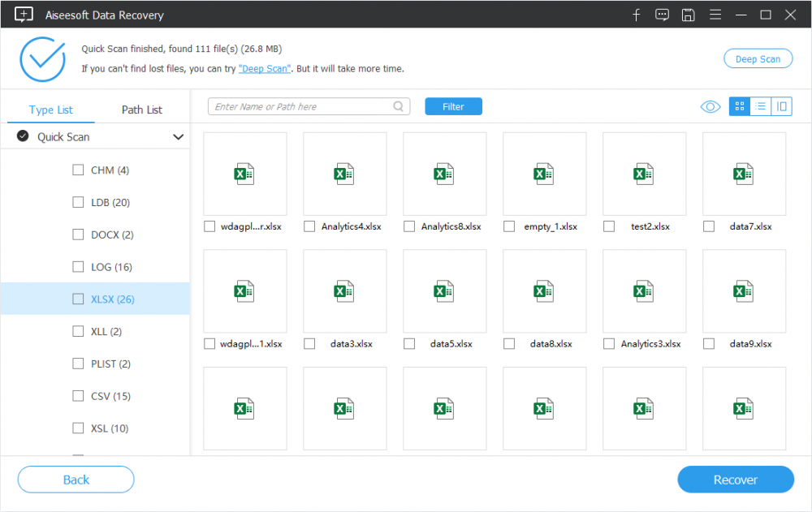
Task: Click the Excel icon of data7.xlsx
Action: 744,174
